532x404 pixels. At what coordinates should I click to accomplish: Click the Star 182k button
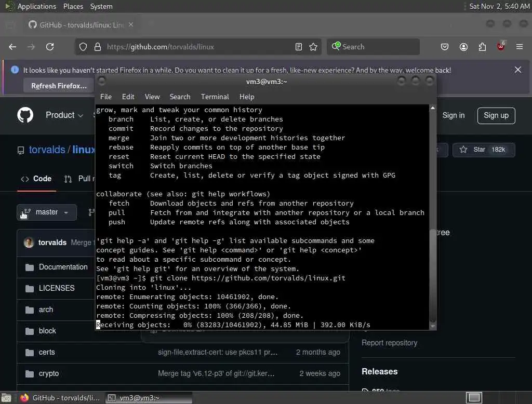(x=484, y=150)
